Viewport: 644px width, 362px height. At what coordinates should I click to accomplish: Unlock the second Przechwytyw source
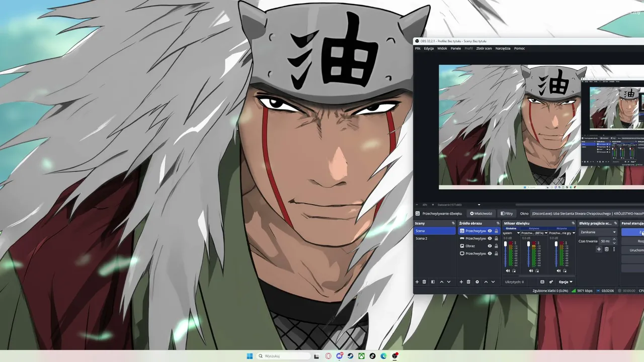[496, 239]
